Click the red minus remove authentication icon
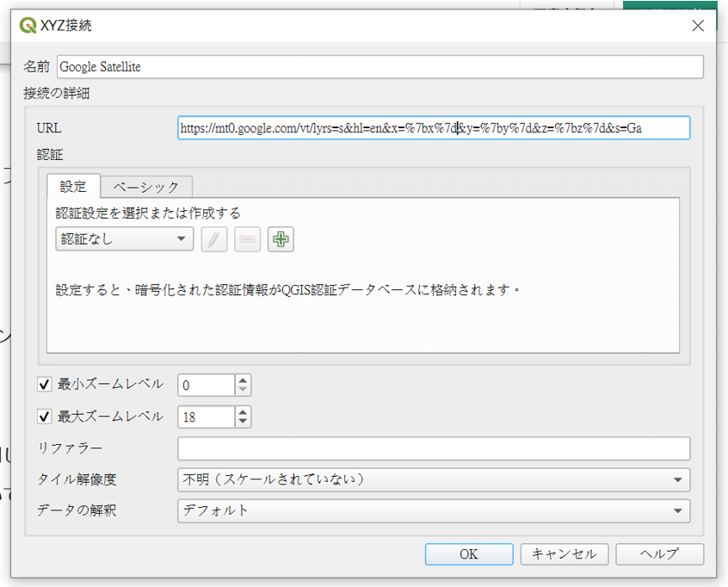Image resolution: width=728 pixels, height=587 pixels. [x=247, y=239]
